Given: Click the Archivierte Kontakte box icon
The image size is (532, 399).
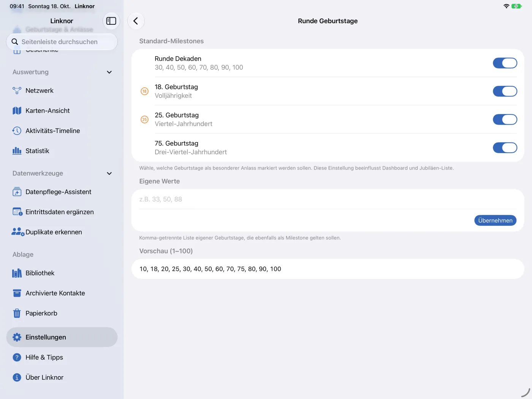Looking at the screenshot, I should click(x=17, y=293).
